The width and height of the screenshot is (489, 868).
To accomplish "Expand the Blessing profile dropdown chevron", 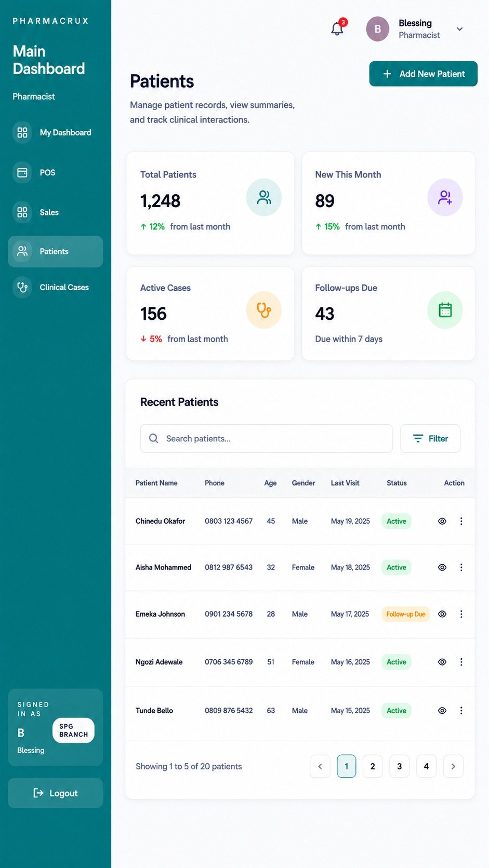I will pos(459,29).
